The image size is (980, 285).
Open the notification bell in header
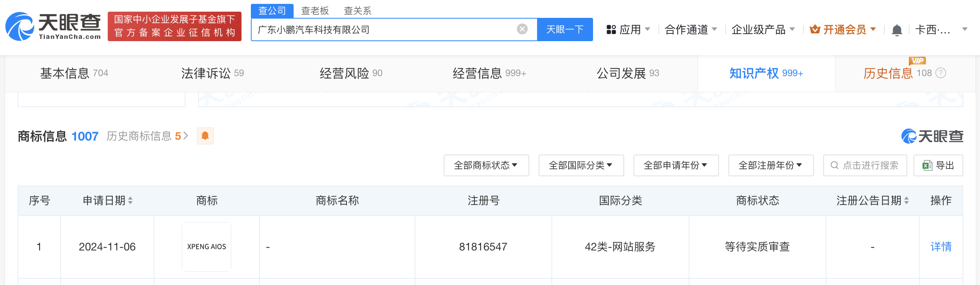point(896,30)
